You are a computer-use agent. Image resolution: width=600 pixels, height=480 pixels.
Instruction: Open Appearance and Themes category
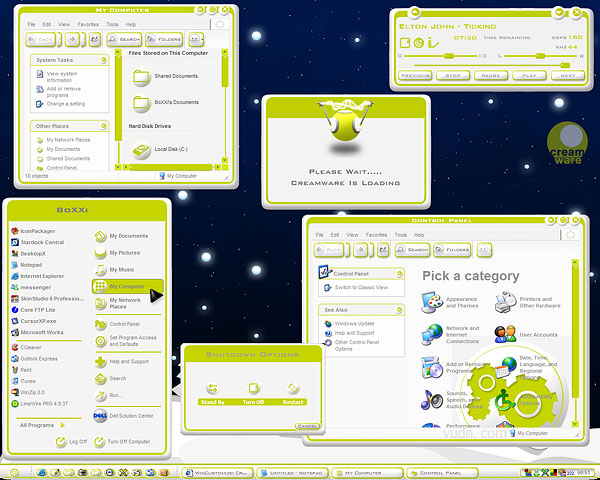pyautogui.click(x=449, y=302)
